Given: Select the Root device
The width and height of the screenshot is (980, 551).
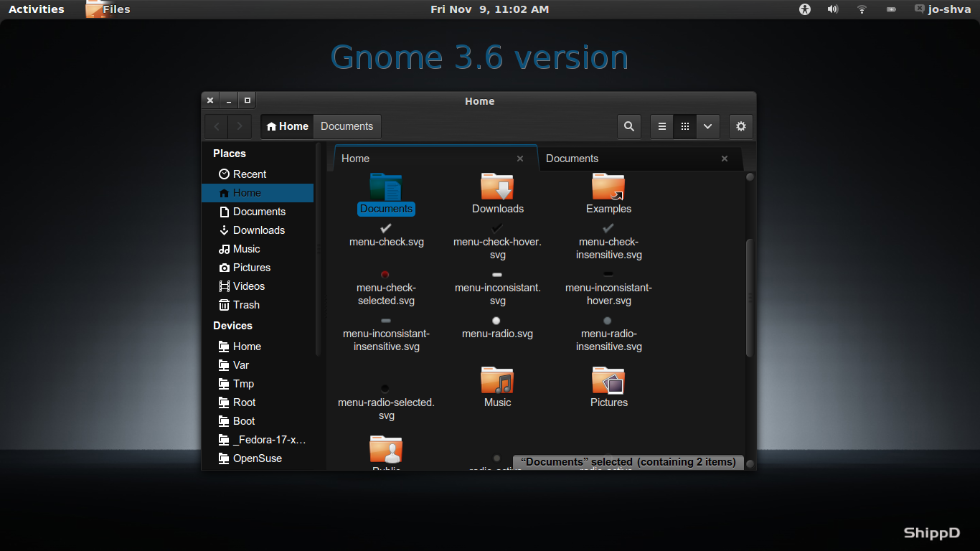Looking at the screenshot, I should coord(258,402).
